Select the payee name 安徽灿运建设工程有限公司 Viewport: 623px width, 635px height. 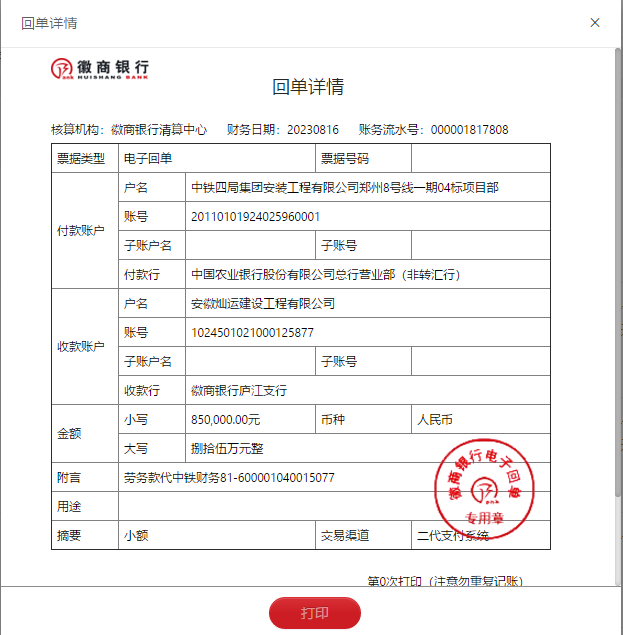tap(262, 303)
